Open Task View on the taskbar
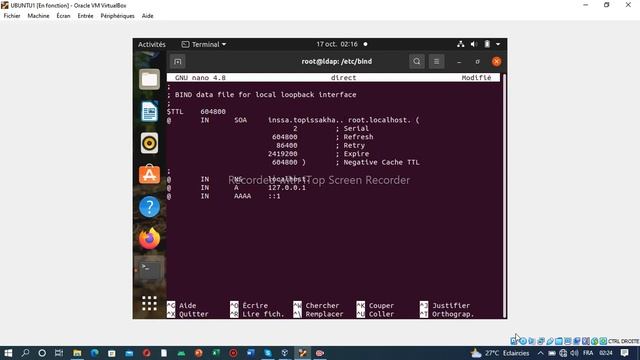This screenshot has width=640, height=360. point(59,353)
